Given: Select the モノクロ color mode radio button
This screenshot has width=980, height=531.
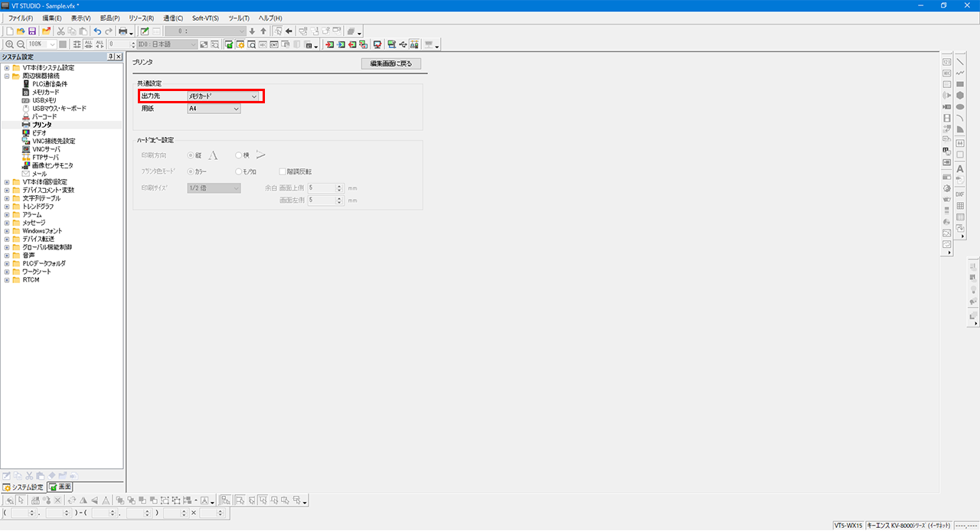Looking at the screenshot, I should (239, 171).
